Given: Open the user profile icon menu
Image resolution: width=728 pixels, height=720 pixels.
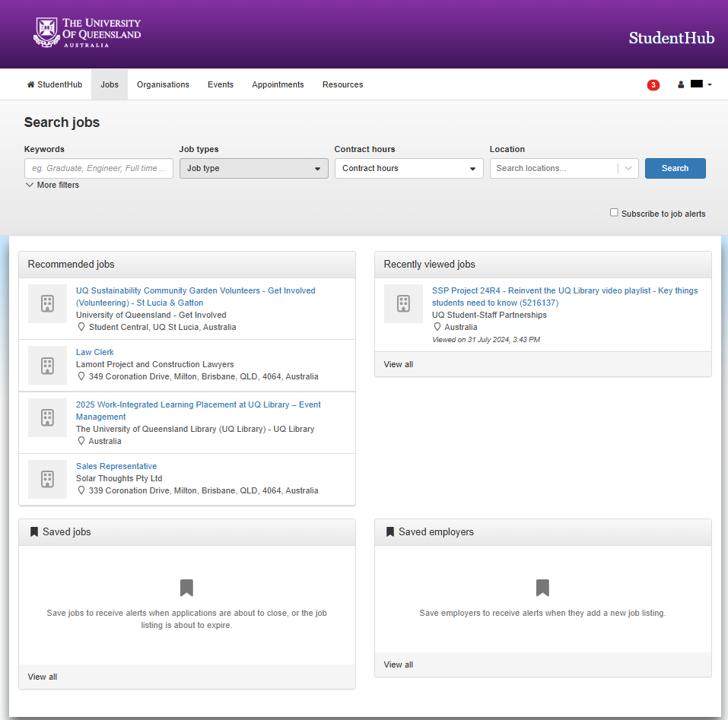Looking at the screenshot, I should pyautogui.click(x=681, y=84).
